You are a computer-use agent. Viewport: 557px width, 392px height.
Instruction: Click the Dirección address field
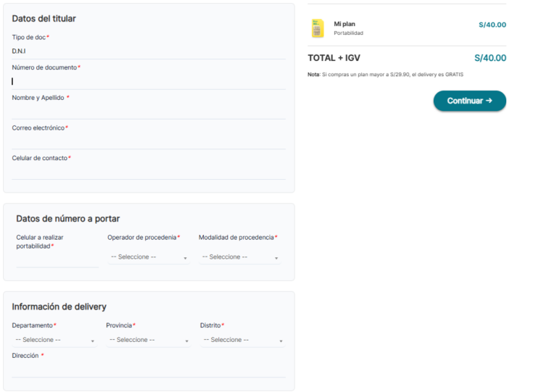148,370
